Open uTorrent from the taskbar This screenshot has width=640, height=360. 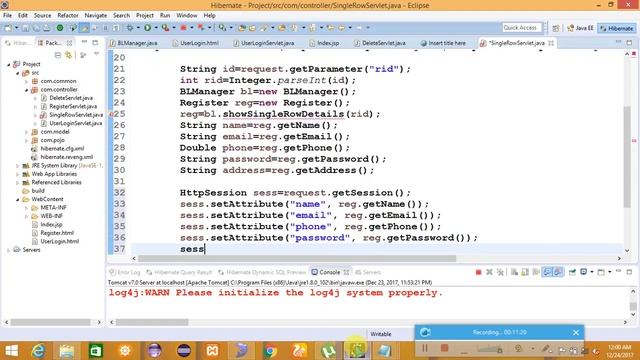(x=328, y=351)
